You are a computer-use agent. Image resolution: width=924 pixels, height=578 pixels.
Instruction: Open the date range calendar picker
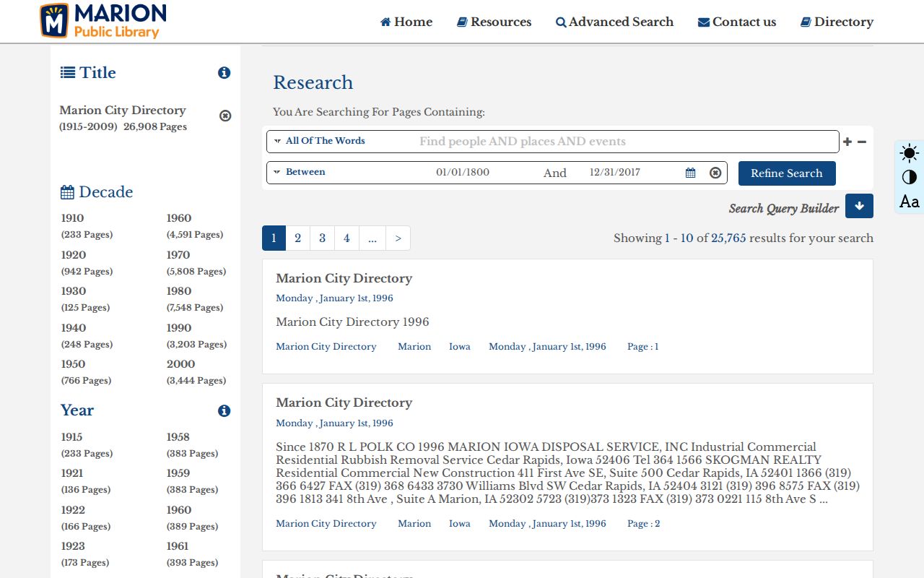pos(691,173)
